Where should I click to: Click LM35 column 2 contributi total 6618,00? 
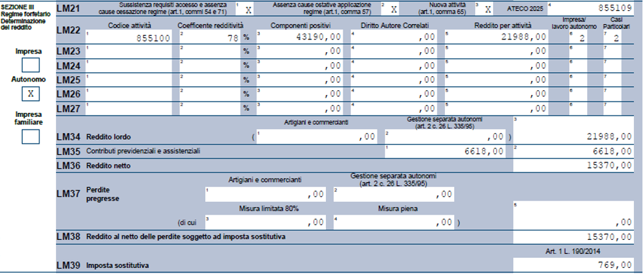[573, 151]
